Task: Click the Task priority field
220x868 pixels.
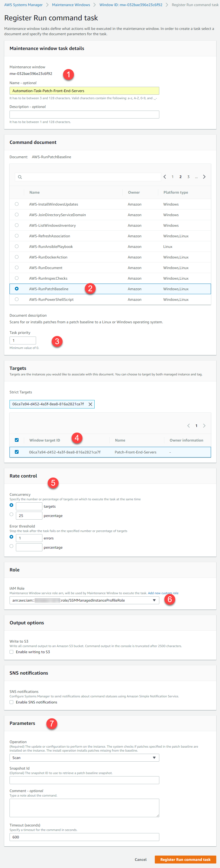Action: 23,340
